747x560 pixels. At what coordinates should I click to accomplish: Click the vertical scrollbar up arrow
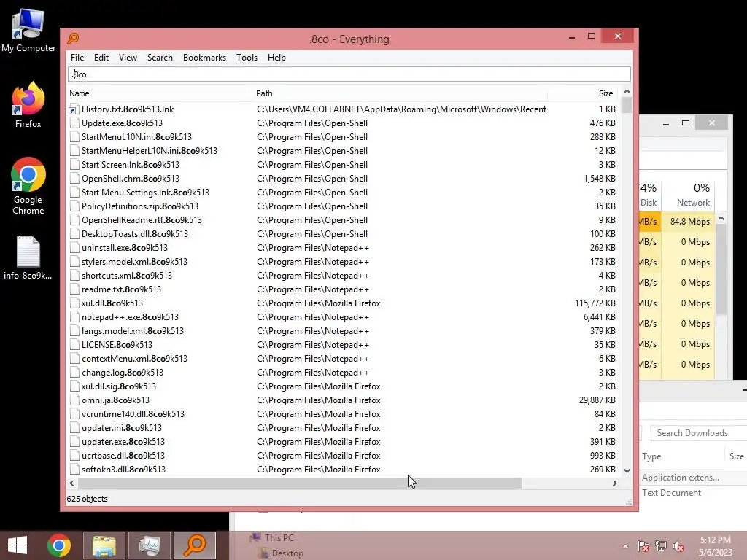pos(627,91)
